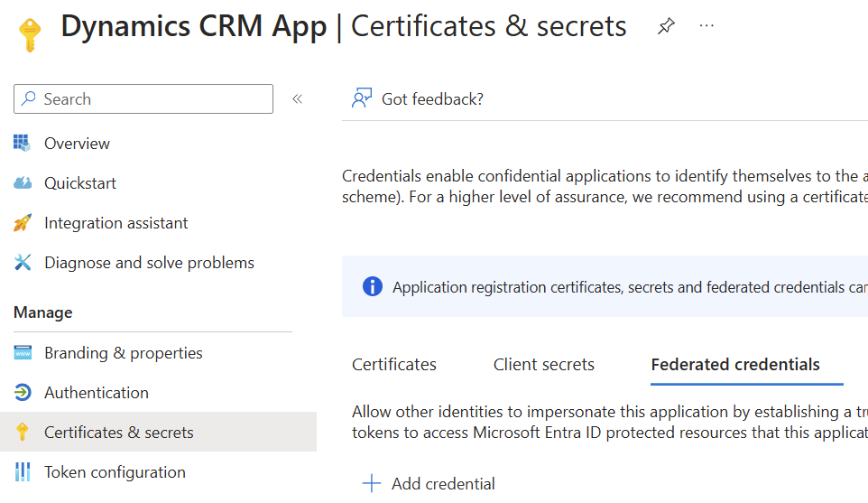
Task: Open Token configuration
Action: pyautogui.click(x=115, y=472)
